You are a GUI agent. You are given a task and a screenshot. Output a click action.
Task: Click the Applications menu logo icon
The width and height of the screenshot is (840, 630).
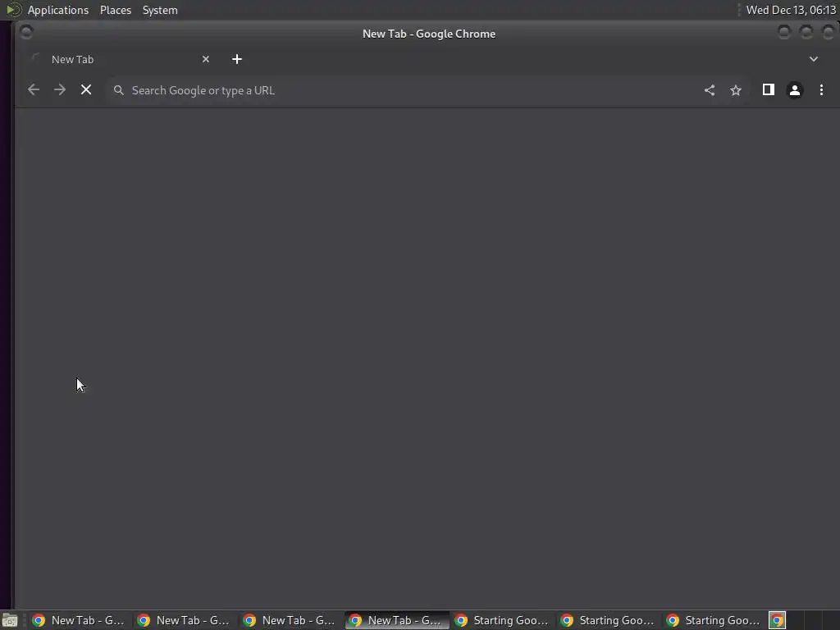(x=13, y=10)
